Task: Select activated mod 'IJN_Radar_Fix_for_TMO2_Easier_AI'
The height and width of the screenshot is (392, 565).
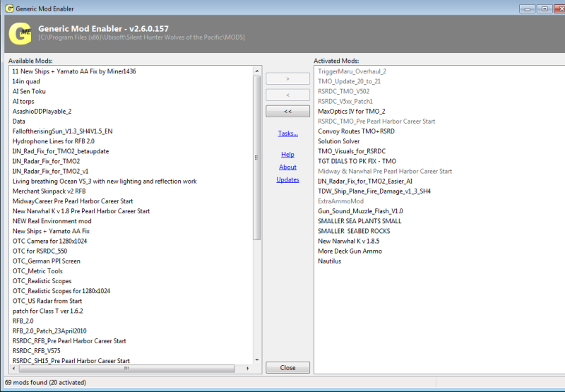Action: (365, 182)
